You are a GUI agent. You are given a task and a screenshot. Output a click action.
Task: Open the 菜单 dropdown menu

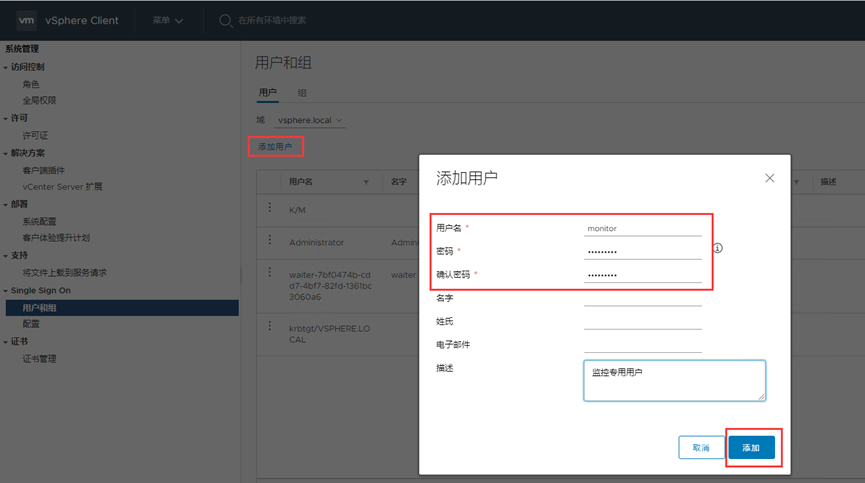coord(168,20)
